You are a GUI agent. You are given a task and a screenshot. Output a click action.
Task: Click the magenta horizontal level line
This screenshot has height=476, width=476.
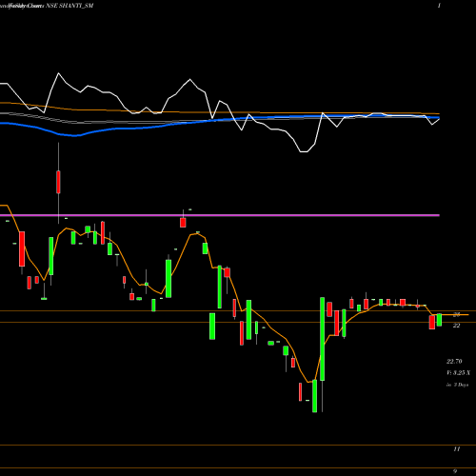point(220,215)
